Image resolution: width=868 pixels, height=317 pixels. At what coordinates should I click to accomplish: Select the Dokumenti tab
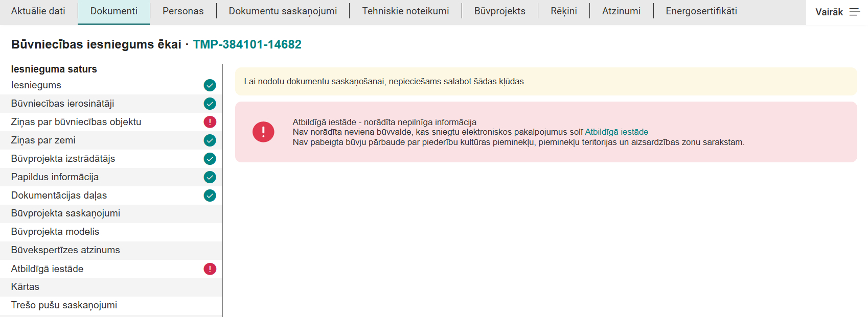click(114, 11)
